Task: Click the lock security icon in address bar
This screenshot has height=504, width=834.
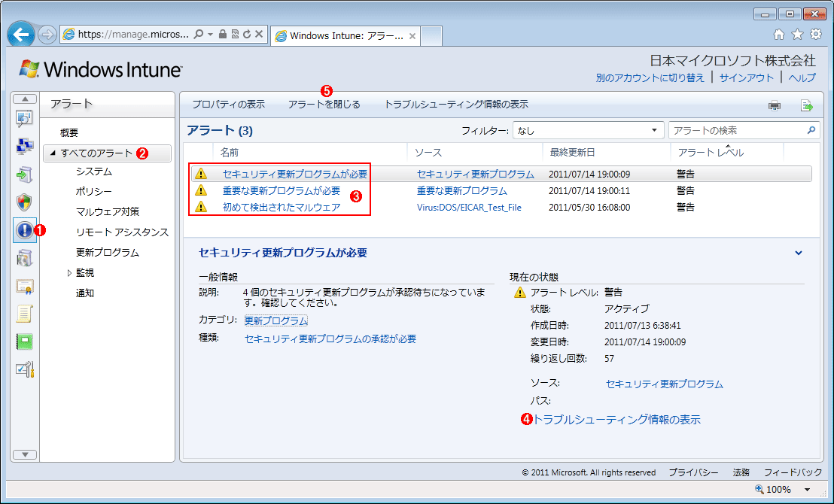Action: 223,35
